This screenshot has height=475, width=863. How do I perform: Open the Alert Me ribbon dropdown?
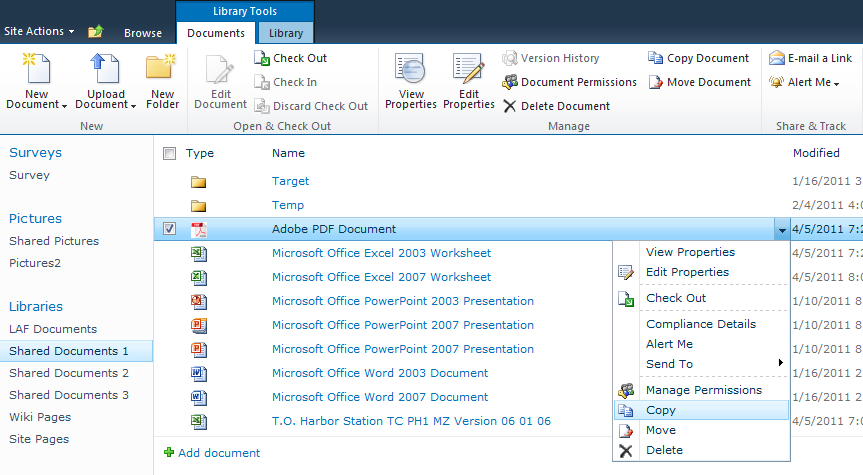click(805, 82)
